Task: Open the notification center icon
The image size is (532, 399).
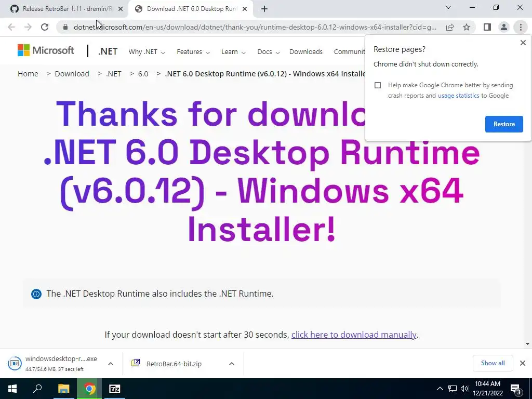Action: click(516, 389)
